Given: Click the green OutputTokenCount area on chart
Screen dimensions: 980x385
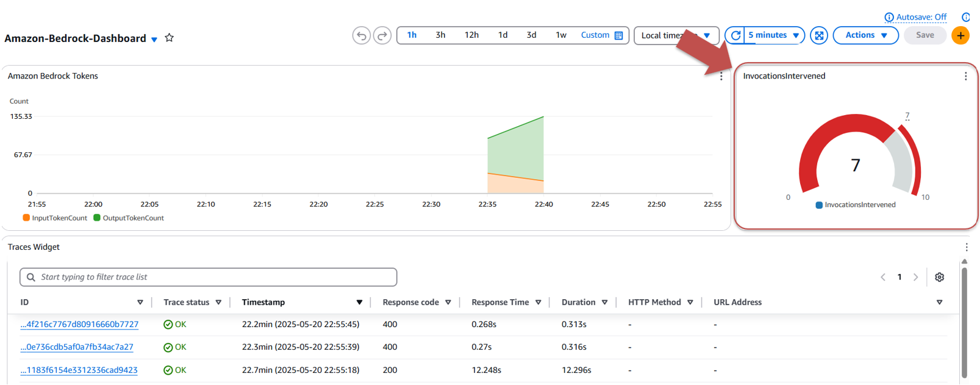Looking at the screenshot, I should [516, 150].
